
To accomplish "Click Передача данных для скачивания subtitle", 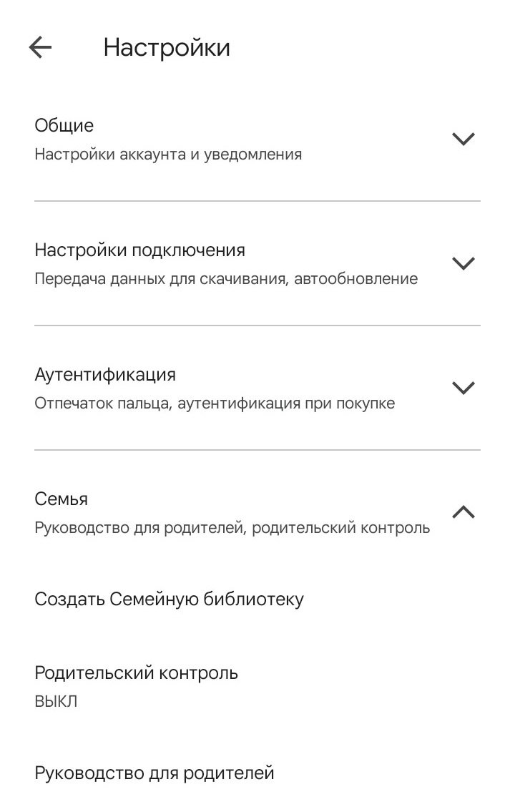I will tap(226, 278).
